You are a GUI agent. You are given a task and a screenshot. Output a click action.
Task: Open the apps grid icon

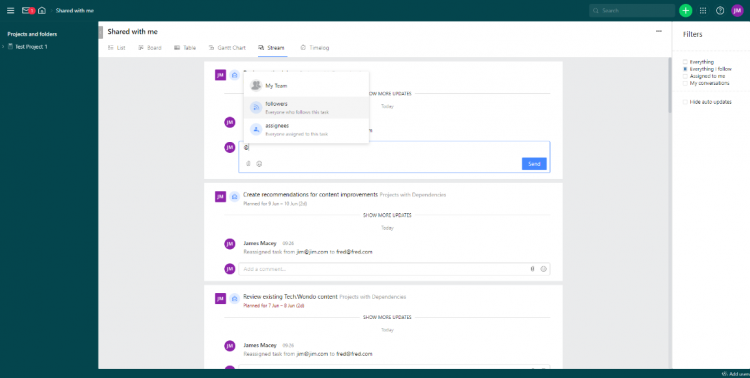tap(703, 11)
